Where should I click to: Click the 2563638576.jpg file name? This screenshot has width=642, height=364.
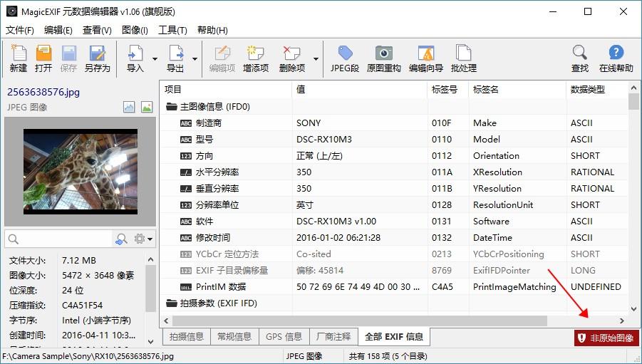click(43, 92)
